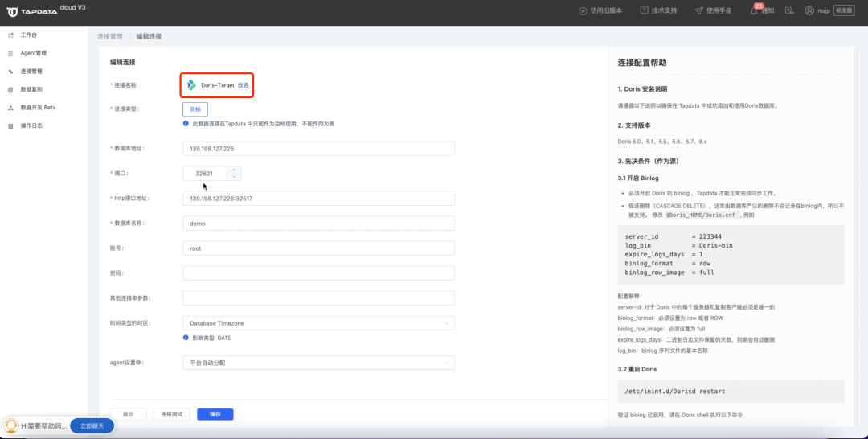
Task: Go to Agent管理 menu item
Action: 33,53
